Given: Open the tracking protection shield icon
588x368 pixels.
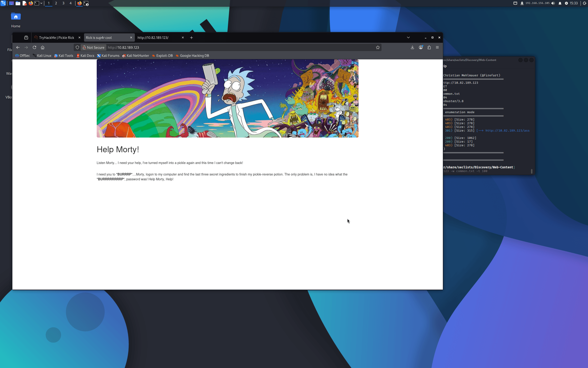Looking at the screenshot, I should (x=77, y=47).
